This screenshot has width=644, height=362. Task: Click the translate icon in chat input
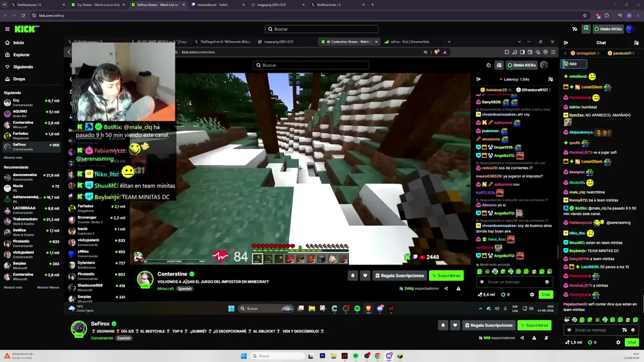pyautogui.click(x=624, y=330)
